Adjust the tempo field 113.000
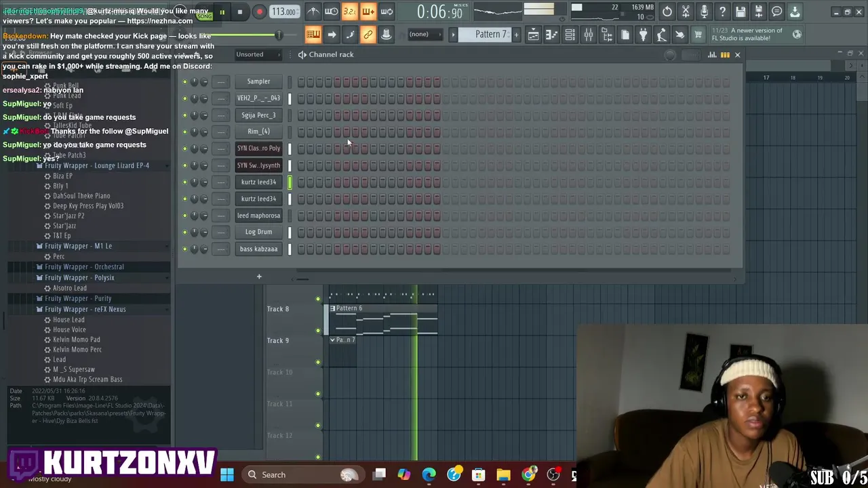Image resolution: width=868 pixels, height=488 pixels. [284, 12]
